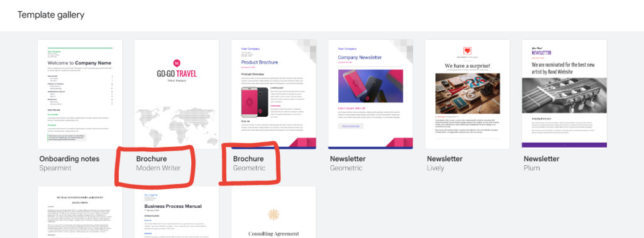Open the Plum newsletter template thumbnail
The image size is (644, 238).
(564, 94)
